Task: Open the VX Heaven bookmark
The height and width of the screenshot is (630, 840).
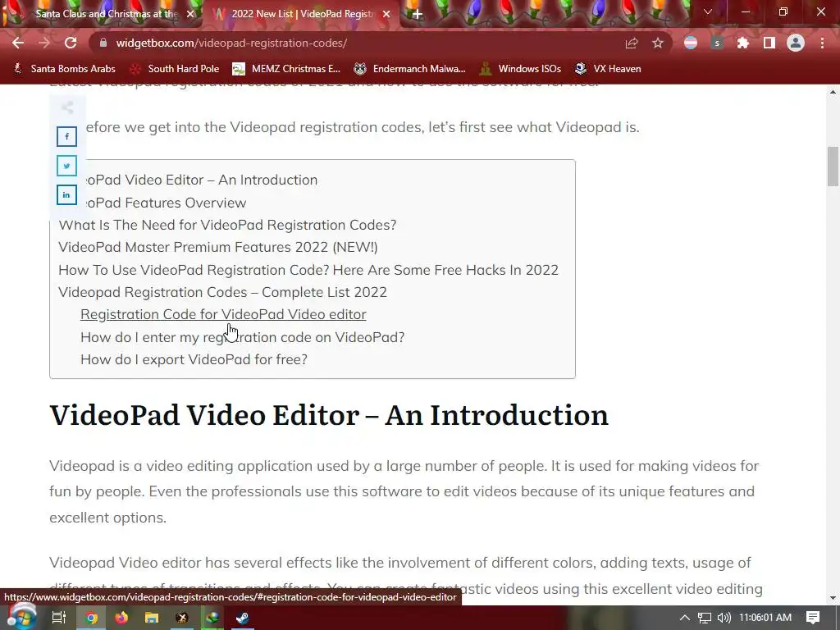Action: point(608,69)
